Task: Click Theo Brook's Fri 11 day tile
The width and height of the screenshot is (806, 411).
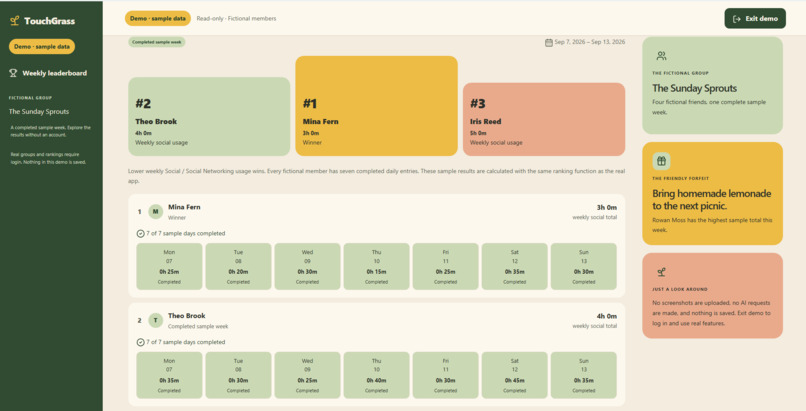Action: point(446,375)
